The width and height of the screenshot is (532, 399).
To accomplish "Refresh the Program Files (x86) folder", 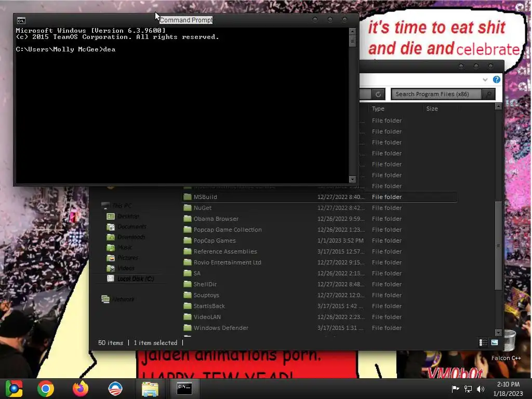I will point(378,95).
